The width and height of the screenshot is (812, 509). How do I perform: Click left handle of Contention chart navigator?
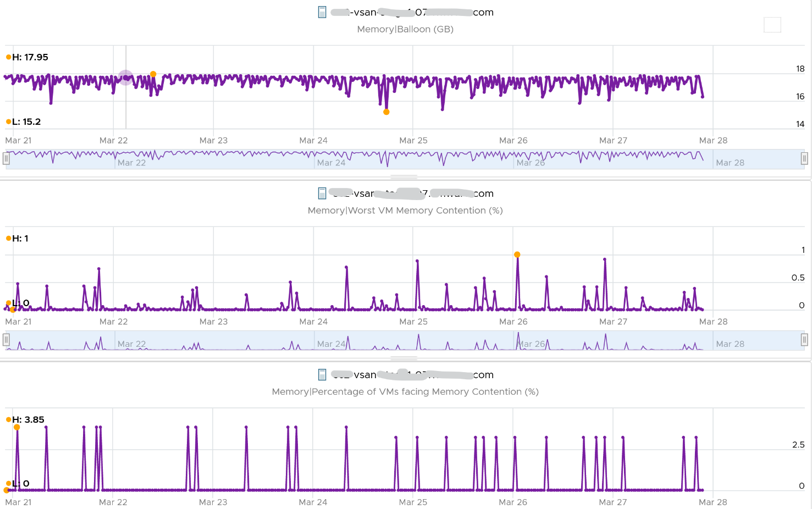pyautogui.click(x=6, y=340)
